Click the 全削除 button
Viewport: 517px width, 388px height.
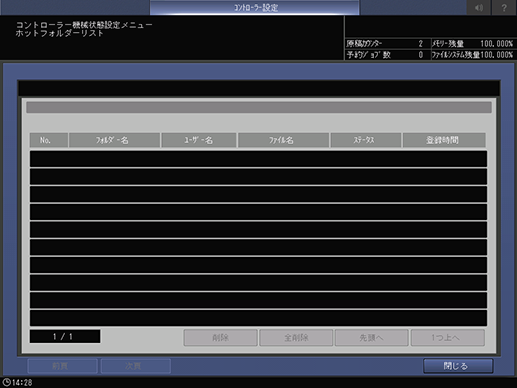click(x=296, y=338)
